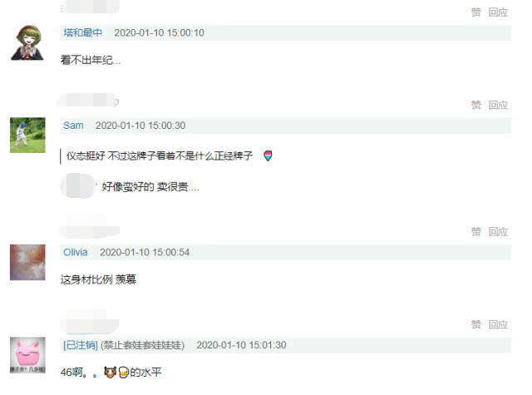Image resolution: width=532 pixels, height=395 pixels.
Task: Click 回应 above 塔和最中's comment
Action: coord(498,12)
